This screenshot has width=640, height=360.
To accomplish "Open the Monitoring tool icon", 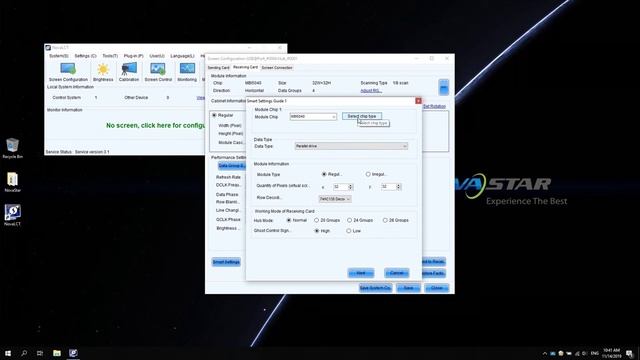I will click(x=187, y=72).
